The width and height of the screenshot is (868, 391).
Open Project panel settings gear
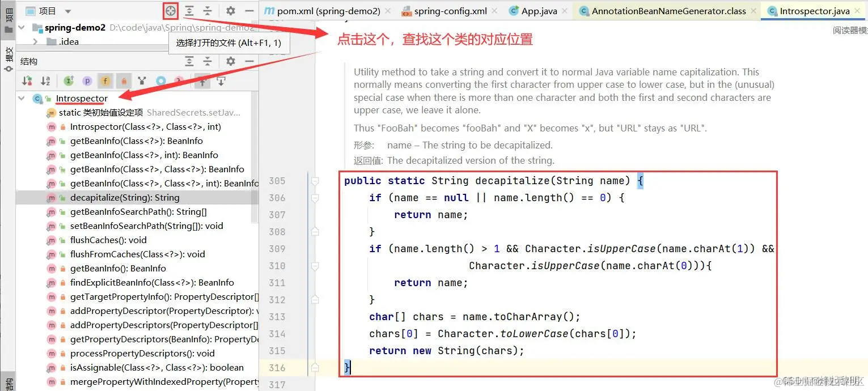pos(230,11)
